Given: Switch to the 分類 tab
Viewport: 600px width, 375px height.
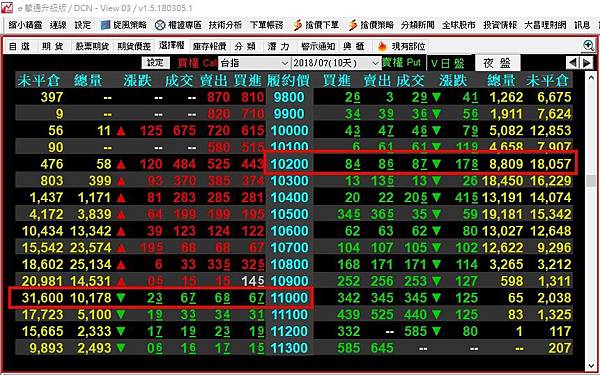Looking at the screenshot, I should click(x=245, y=47).
